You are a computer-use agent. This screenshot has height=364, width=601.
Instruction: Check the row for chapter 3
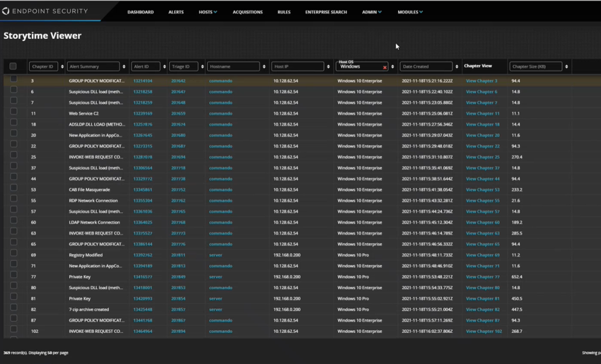[13, 78]
